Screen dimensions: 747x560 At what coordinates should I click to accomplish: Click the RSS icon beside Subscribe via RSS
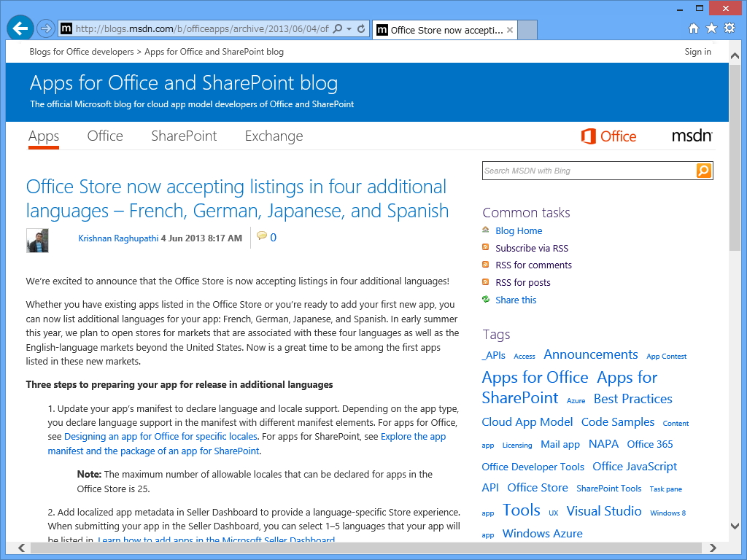click(x=485, y=248)
